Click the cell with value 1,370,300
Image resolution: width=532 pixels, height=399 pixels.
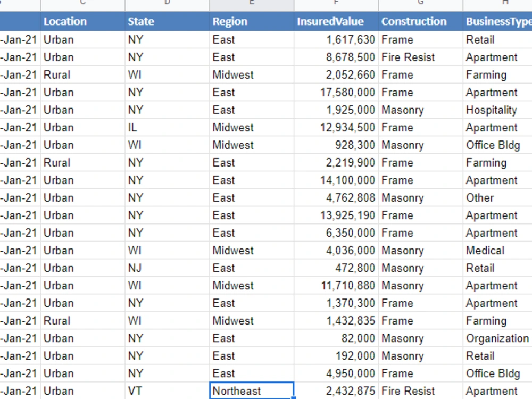[x=336, y=303]
